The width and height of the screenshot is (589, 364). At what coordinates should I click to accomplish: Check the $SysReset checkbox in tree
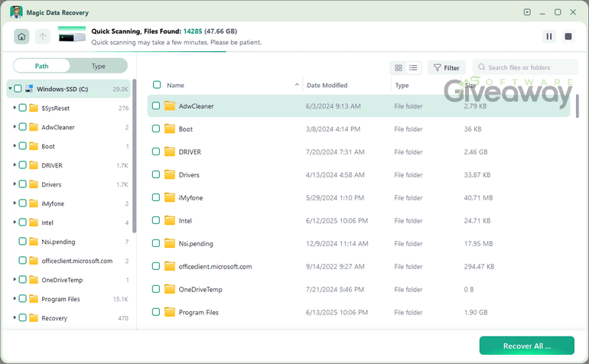22,108
